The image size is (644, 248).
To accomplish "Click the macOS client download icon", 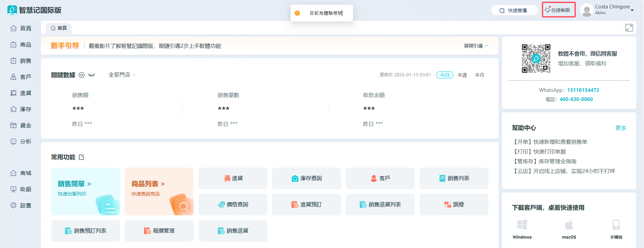I will click(x=569, y=225).
